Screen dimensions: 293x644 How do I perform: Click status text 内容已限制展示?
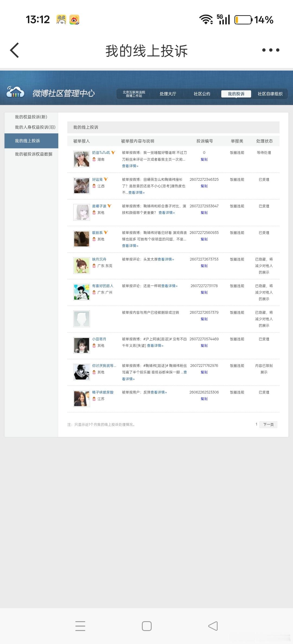[x=264, y=369]
